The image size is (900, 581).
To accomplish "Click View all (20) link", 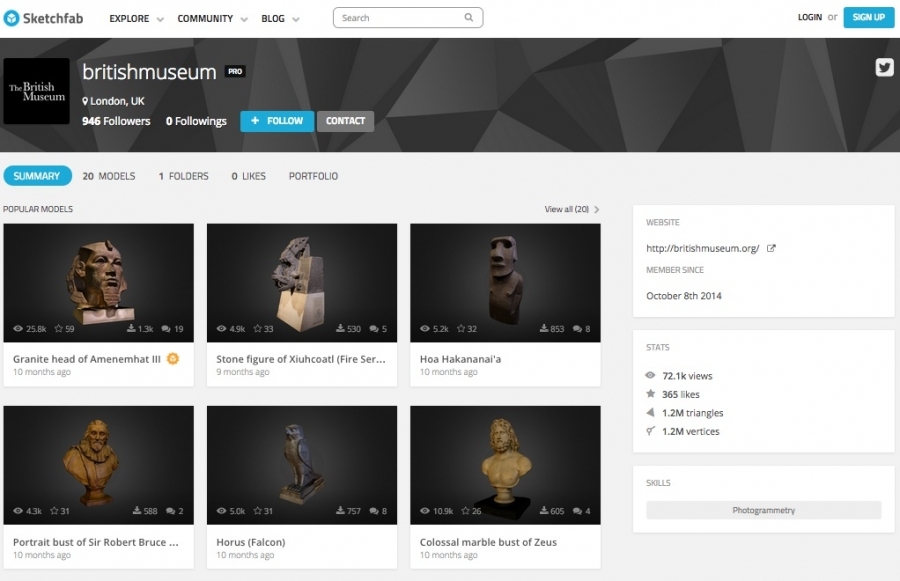I will tap(567, 209).
